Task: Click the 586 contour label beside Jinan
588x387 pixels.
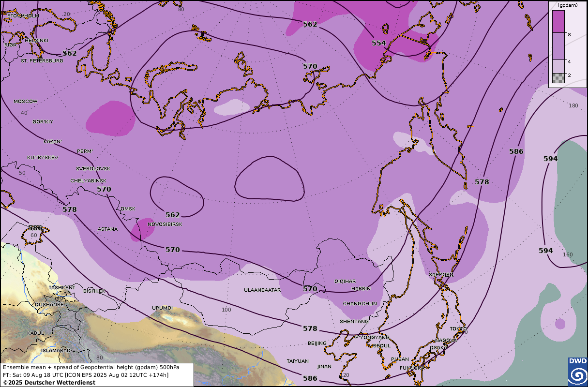Action: tap(310, 378)
